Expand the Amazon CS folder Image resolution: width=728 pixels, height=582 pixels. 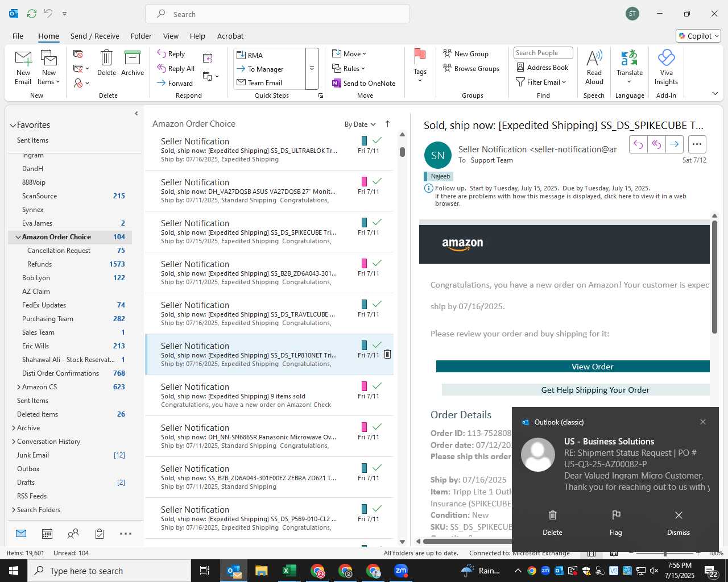[19, 387]
